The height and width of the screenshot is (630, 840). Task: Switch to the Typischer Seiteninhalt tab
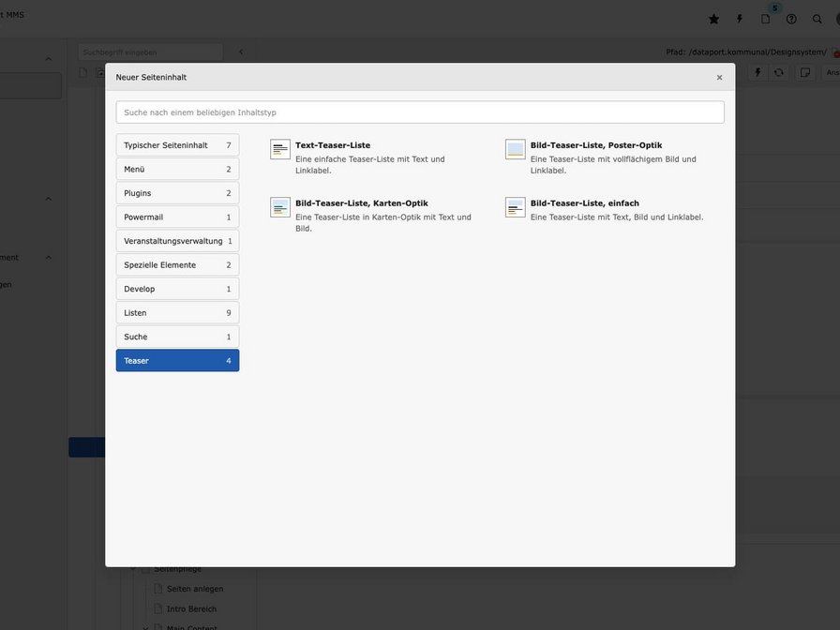[x=177, y=145]
